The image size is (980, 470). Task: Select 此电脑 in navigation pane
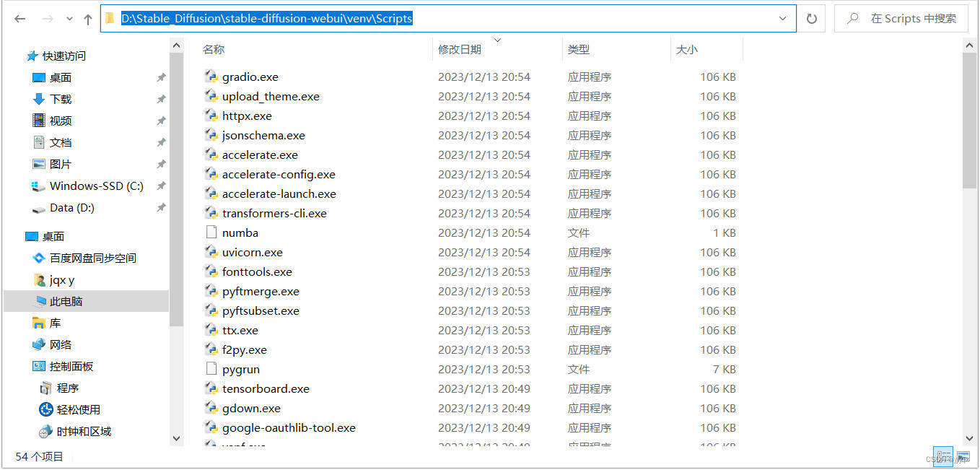pyautogui.click(x=58, y=301)
